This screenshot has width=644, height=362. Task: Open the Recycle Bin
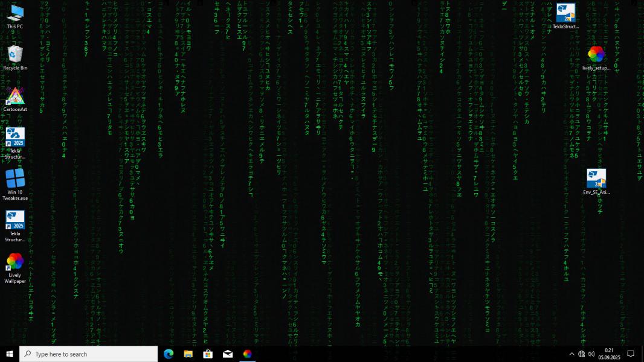click(x=15, y=58)
